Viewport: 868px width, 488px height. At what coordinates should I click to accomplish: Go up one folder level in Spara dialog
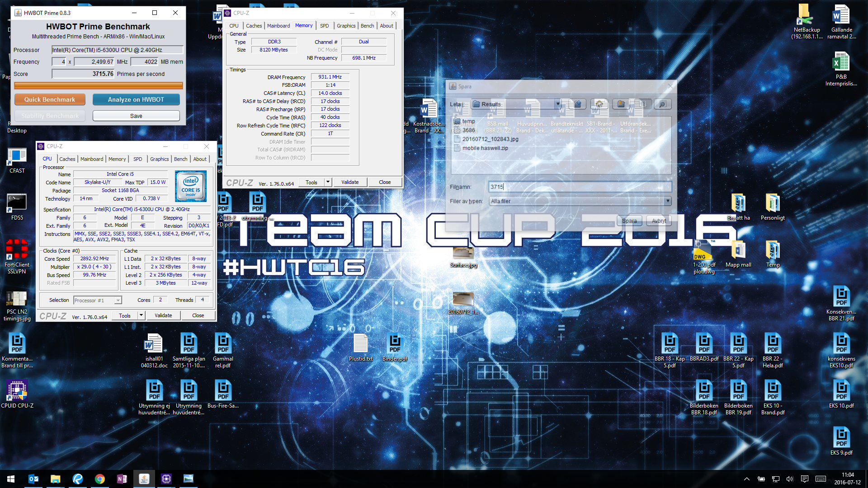point(578,104)
